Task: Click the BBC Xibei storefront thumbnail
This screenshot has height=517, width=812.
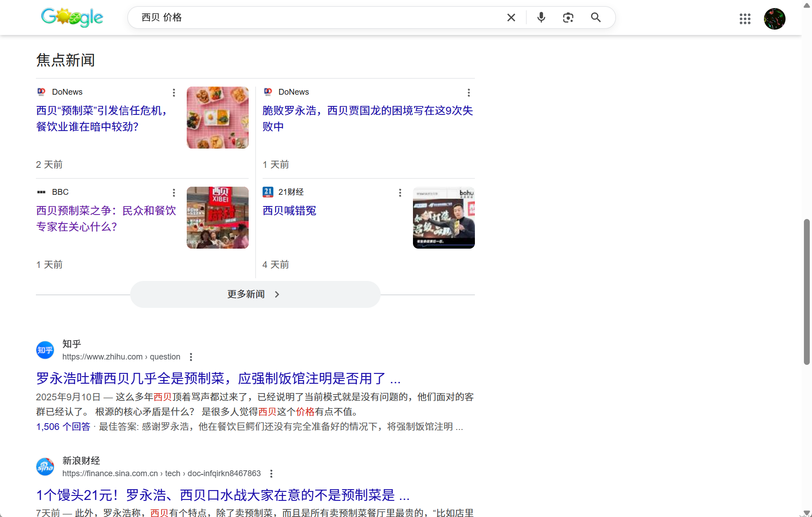Action: click(x=217, y=218)
